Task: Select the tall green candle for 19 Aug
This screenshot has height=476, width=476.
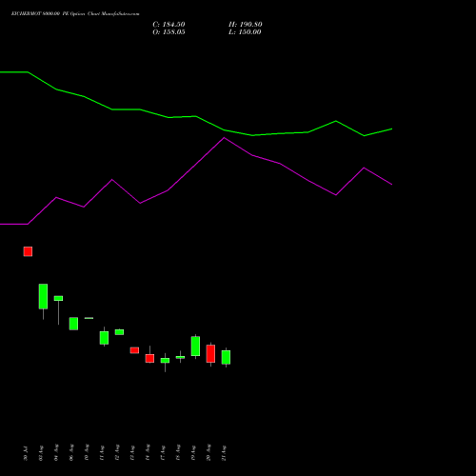Action: pos(195,347)
